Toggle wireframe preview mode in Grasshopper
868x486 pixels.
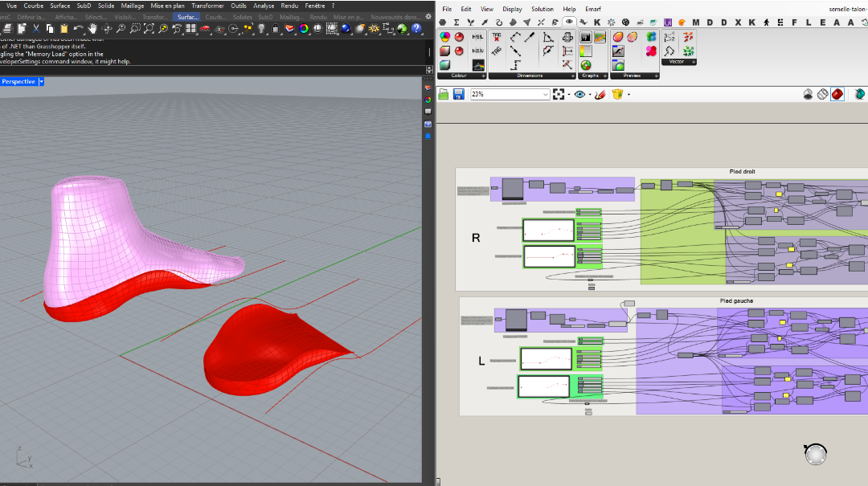click(x=823, y=94)
